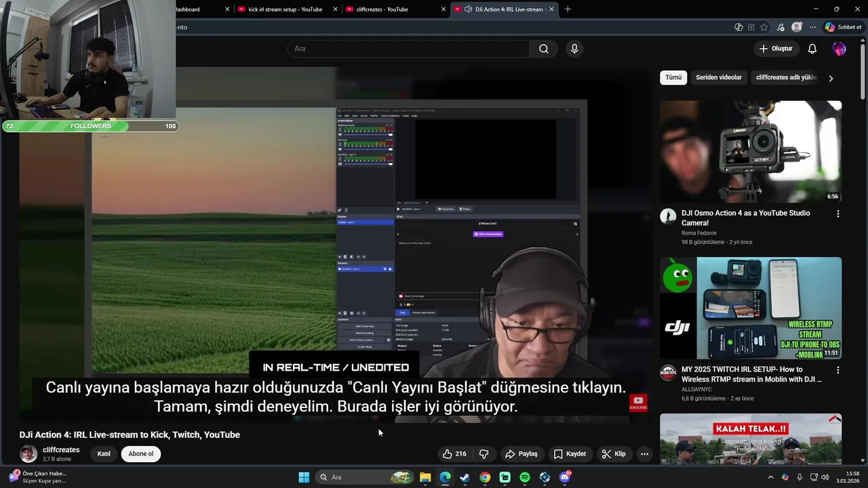Like the video with thumbs up
The width and height of the screenshot is (868, 488).
(x=454, y=454)
